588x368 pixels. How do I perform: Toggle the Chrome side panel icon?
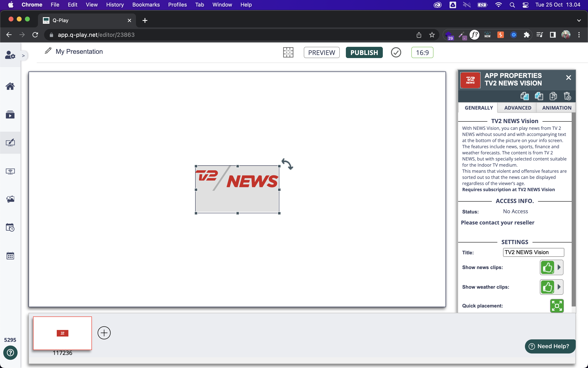click(x=553, y=35)
